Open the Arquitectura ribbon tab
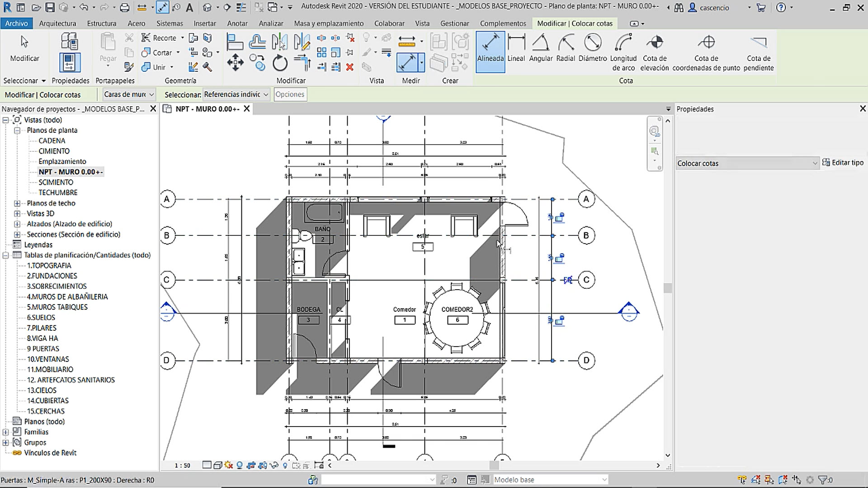 (57, 23)
